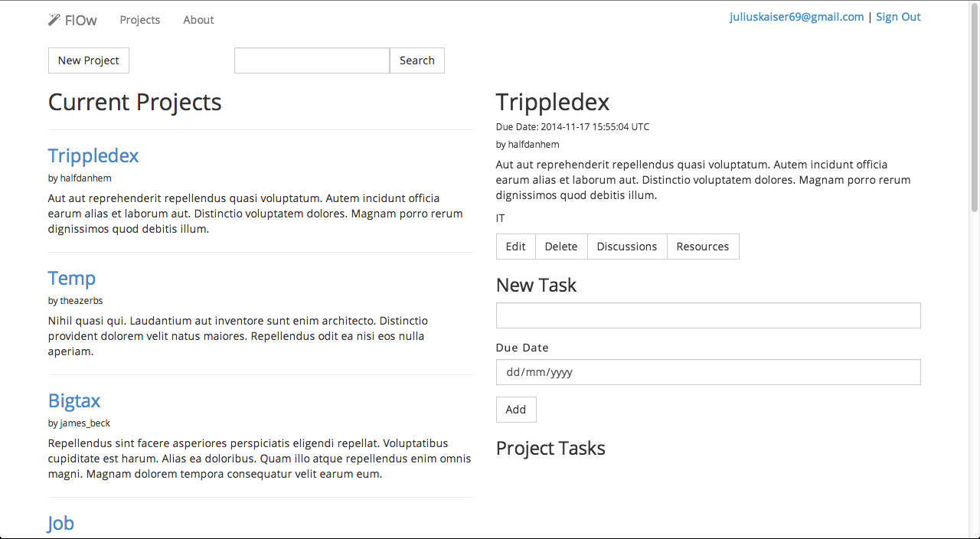Open the Bigtax project link
The width and height of the screenshot is (980, 539).
pyautogui.click(x=74, y=400)
